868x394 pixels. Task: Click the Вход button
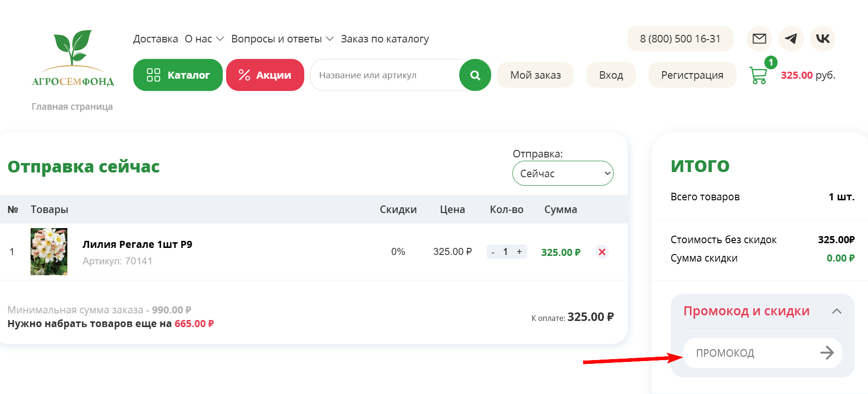[x=611, y=74]
